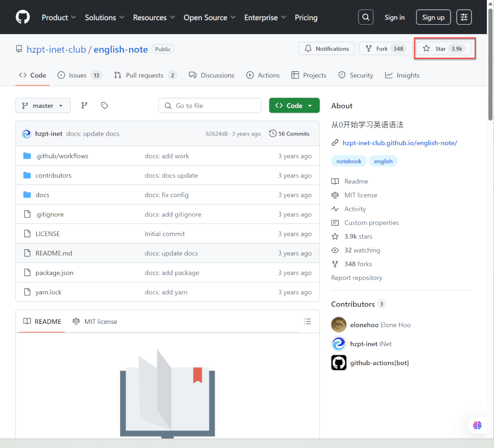Switch to the Projects tab
The height and width of the screenshot is (448, 494).
[308, 75]
